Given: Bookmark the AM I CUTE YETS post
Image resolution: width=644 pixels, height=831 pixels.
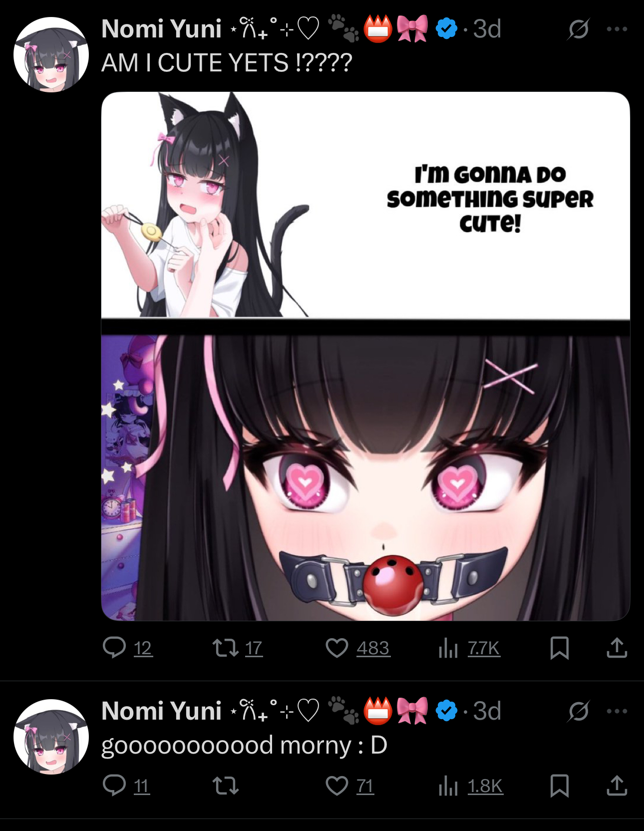Looking at the screenshot, I should (559, 648).
